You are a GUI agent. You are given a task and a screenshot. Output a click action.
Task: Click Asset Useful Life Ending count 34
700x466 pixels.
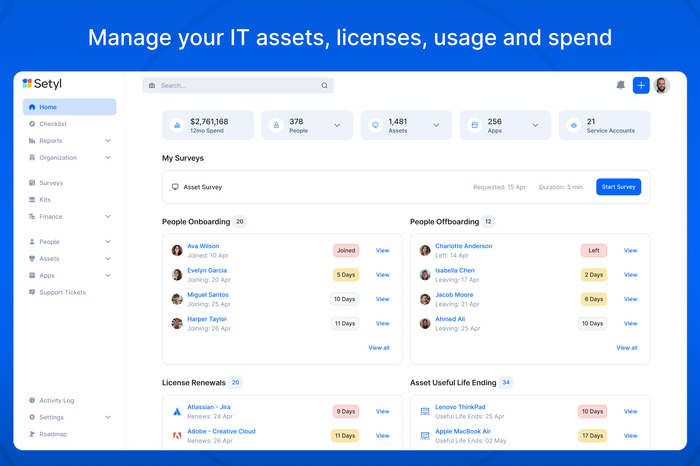pos(506,383)
